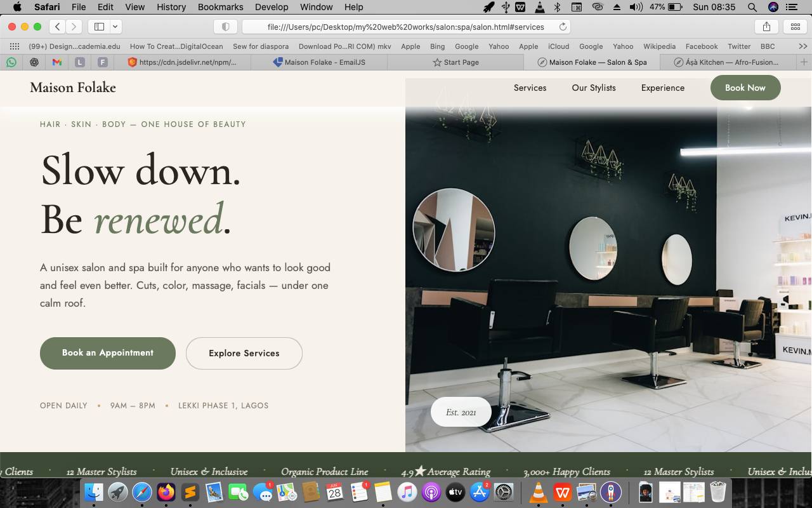The width and height of the screenshot is (812, 508).
Task: Click the privacy shield icon beside address bar
Action: 225,27
